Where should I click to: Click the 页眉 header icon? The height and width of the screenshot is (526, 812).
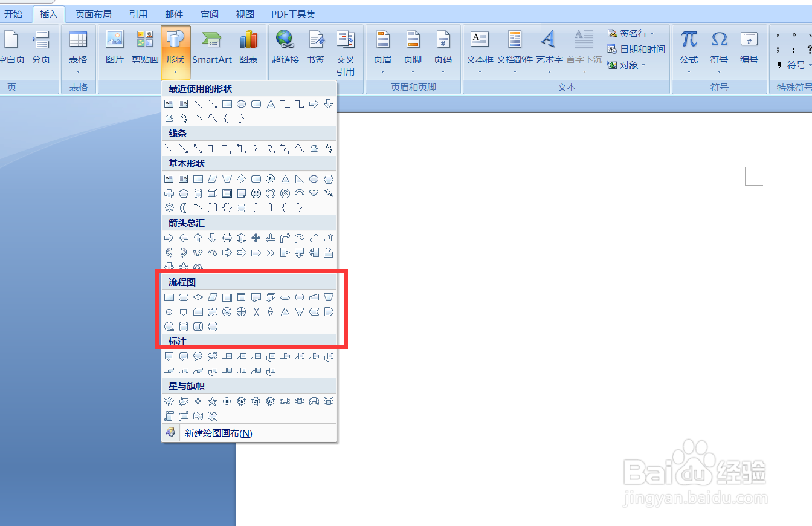coord(382,48)
